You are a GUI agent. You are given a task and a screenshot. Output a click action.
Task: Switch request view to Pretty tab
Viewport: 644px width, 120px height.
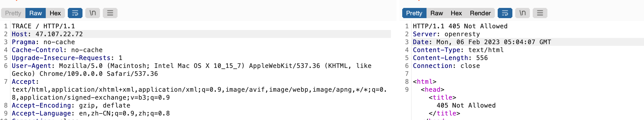click(13, 13)
